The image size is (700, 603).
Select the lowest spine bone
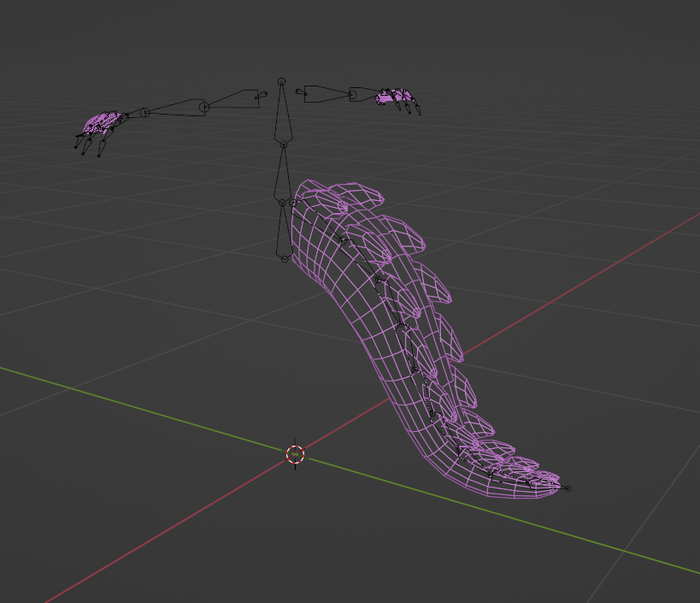(x=284, y=231)
